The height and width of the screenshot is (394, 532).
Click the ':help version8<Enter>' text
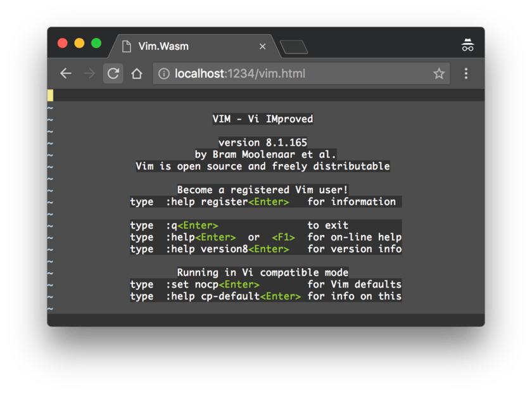[x=227, y=249]
